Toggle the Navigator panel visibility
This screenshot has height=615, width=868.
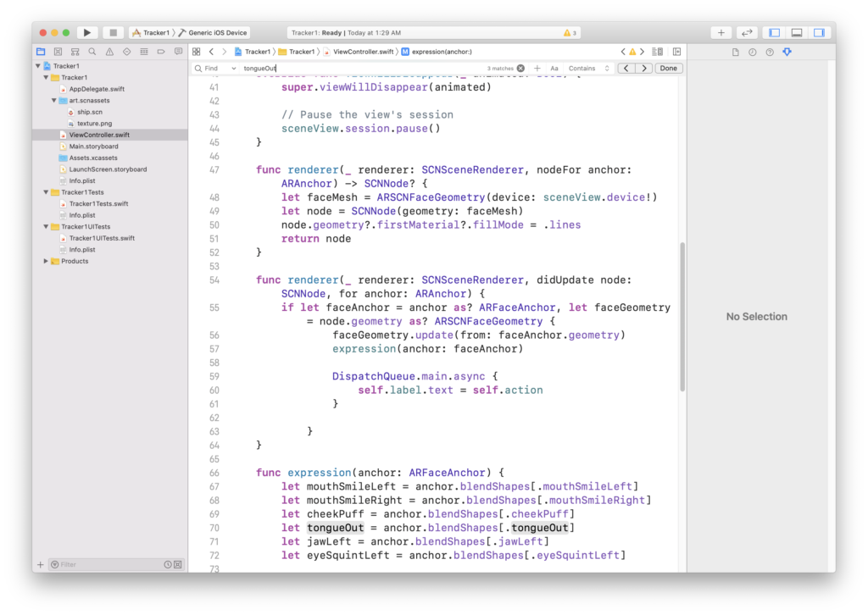[774, 32]
